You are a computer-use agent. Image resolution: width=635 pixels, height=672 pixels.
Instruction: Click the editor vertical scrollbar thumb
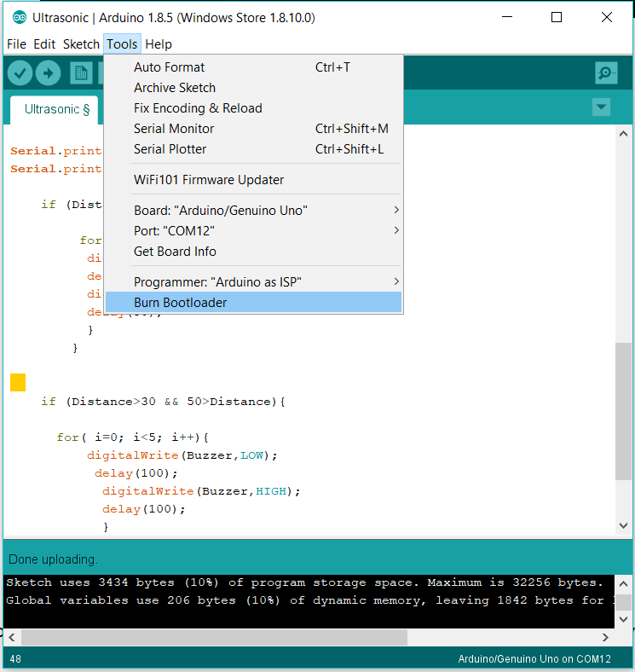click(x=623, y=411)
